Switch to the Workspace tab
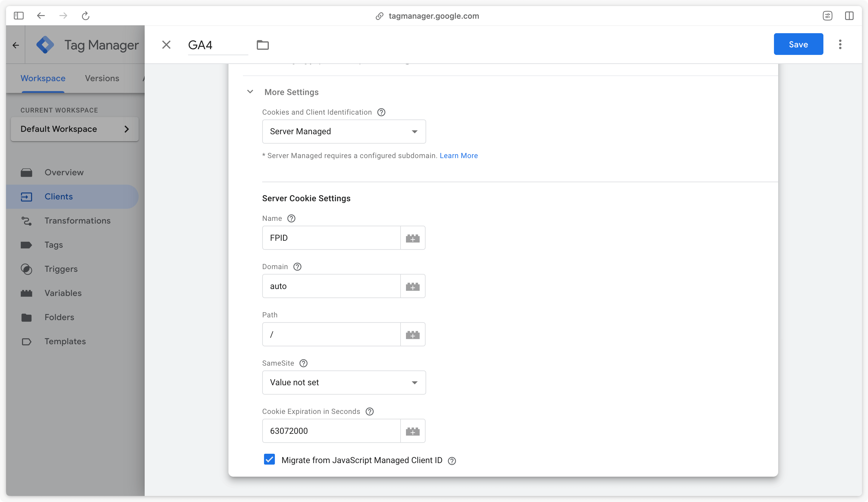 [x=42, y=78]
